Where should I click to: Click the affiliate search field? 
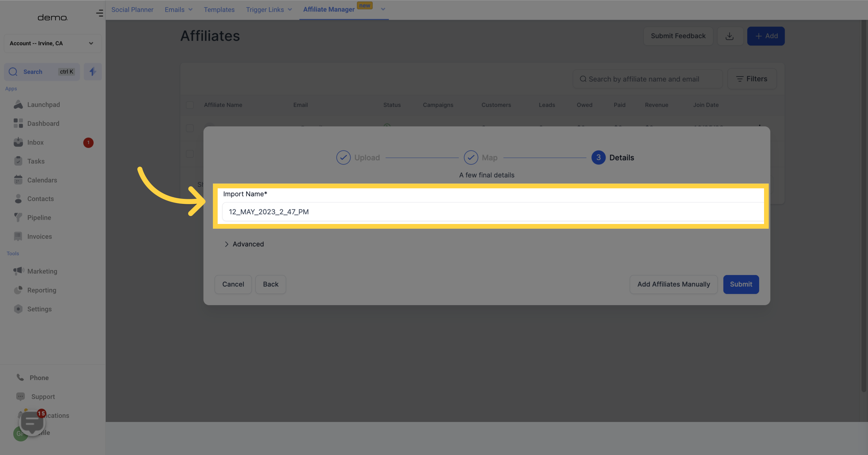click(x=648, y=79)
